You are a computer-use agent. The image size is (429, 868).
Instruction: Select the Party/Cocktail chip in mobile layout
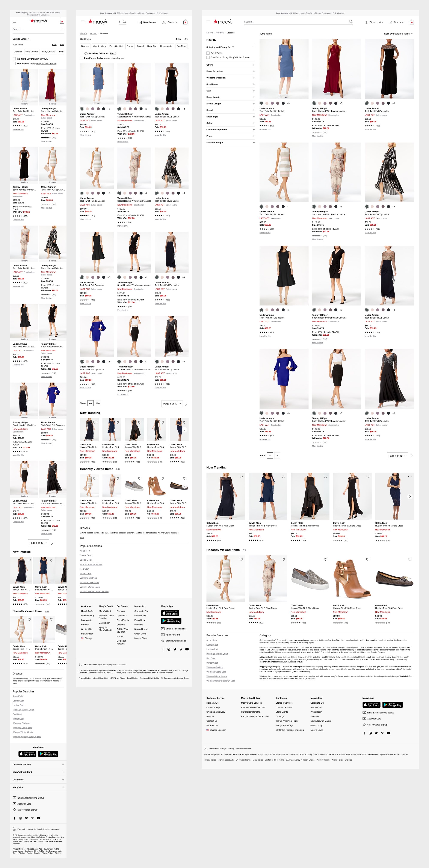[48, 52]
